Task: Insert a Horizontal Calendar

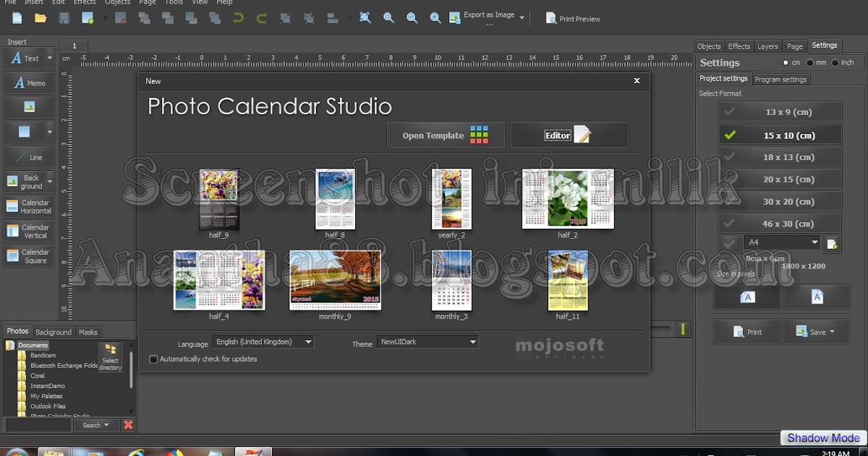Action: coord(28,206)
